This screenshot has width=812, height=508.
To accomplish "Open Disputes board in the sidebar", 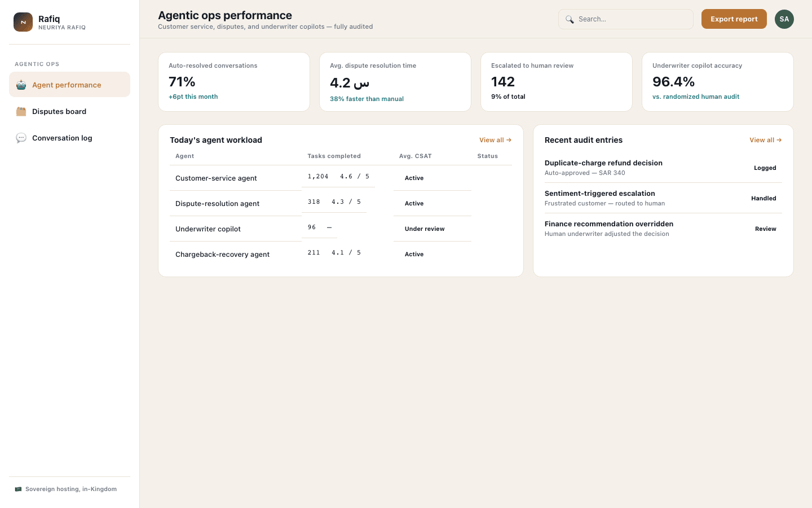I will tap(69, 111).
